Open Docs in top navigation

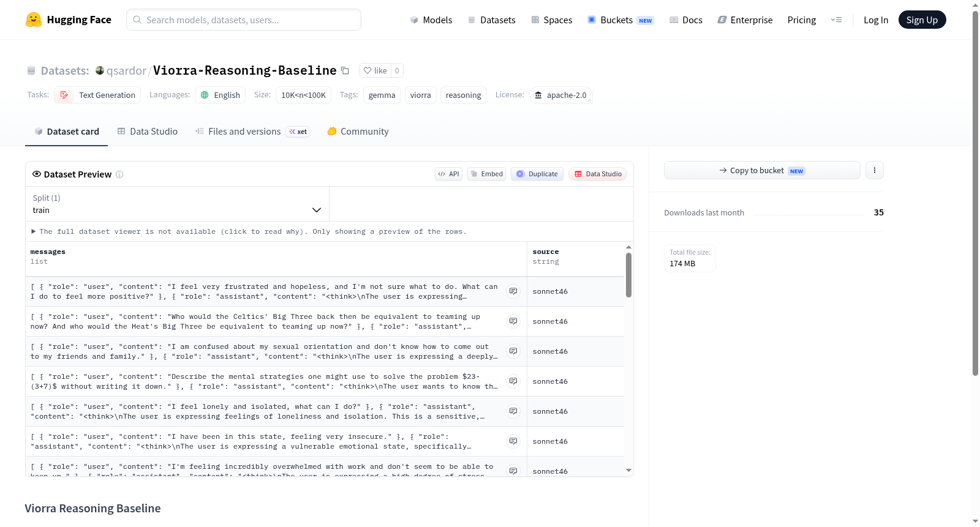(x=686, y=20)
